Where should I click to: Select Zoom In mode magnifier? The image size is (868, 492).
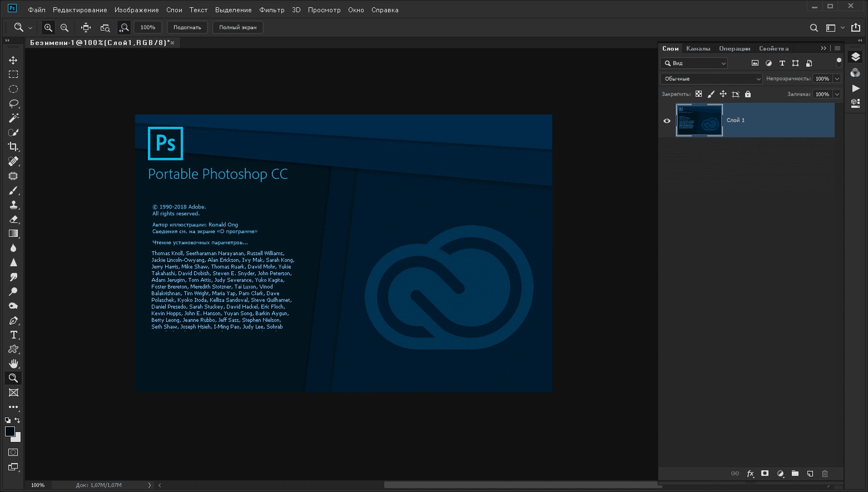click(x=48, y=27)
